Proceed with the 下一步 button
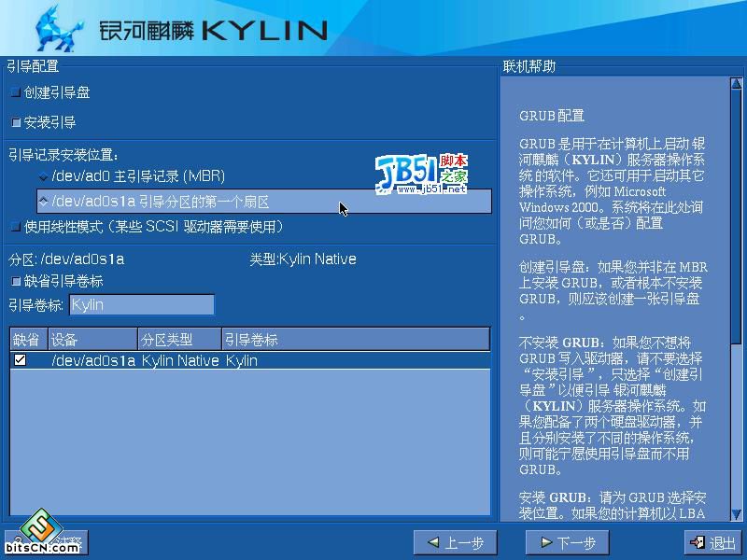 click(x=567, y=542)
